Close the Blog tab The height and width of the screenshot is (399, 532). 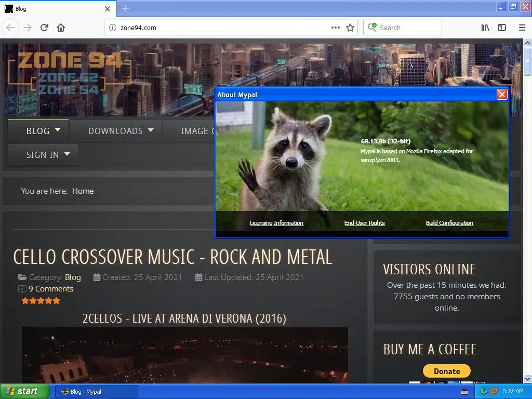pyautogui.click(x=108, y=9)
